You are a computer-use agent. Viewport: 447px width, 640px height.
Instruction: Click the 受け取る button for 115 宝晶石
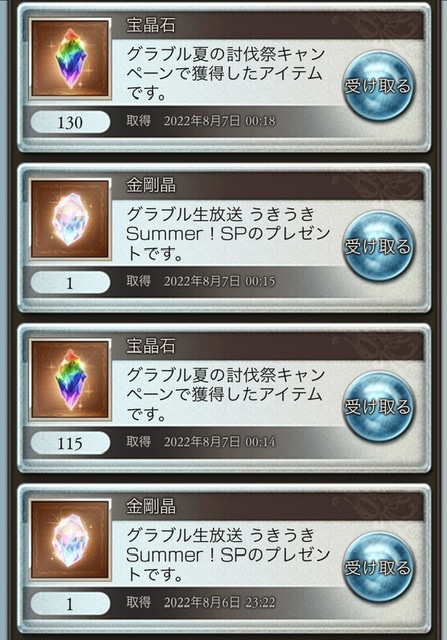pyautogui.click(x=378, y=407)
